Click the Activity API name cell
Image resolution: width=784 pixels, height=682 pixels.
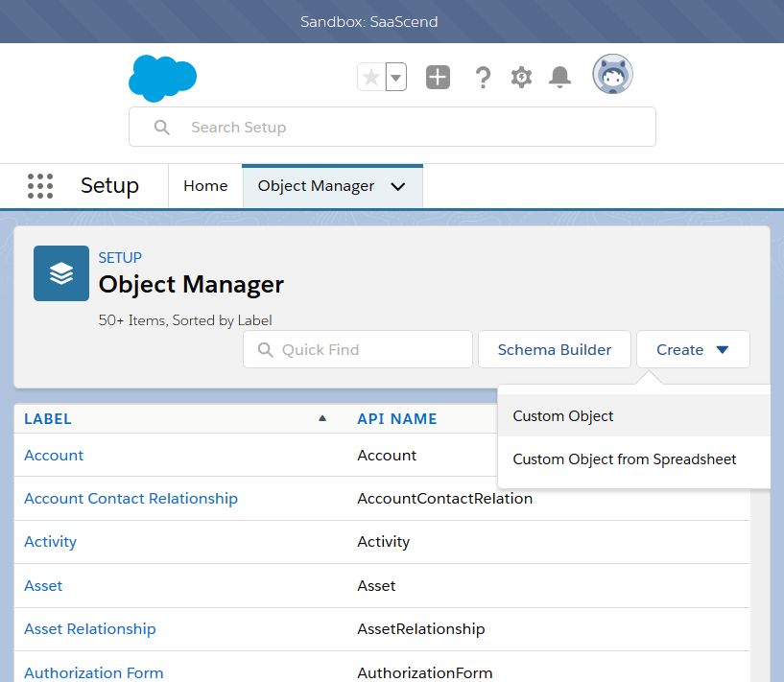click(384, 542)
